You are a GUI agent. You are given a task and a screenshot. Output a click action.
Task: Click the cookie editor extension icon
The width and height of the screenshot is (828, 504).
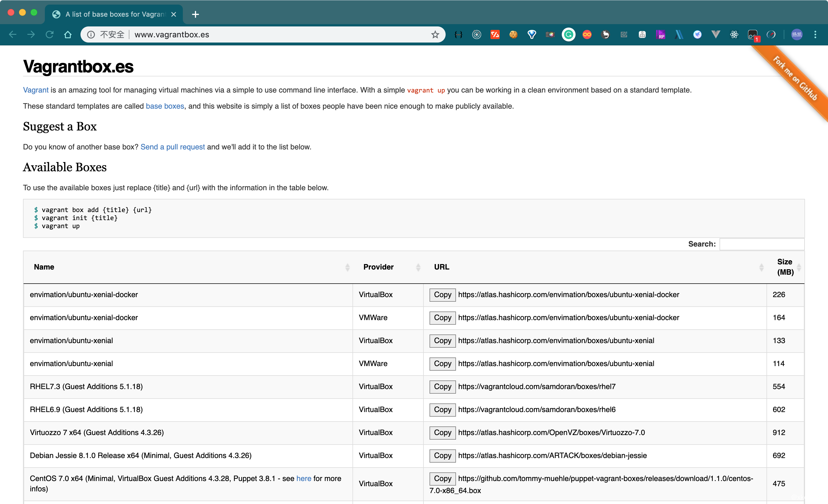513,34
